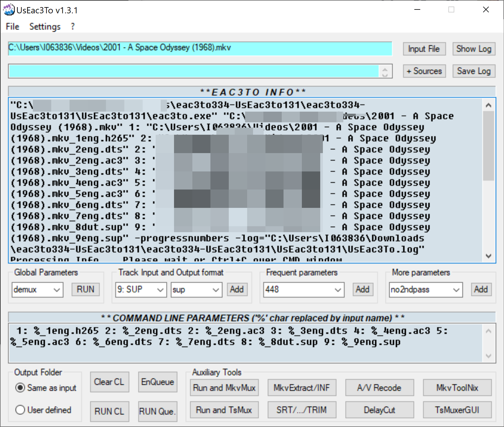Click the sources field spinner down arrow

pyautogui.click(x=385, y=75)
